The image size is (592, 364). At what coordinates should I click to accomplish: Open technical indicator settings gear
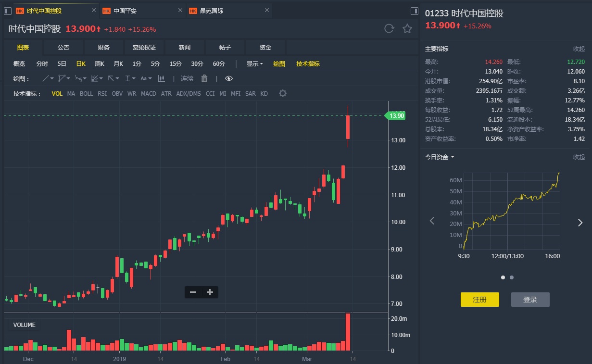pyautogui.click(x=283, y=93)
